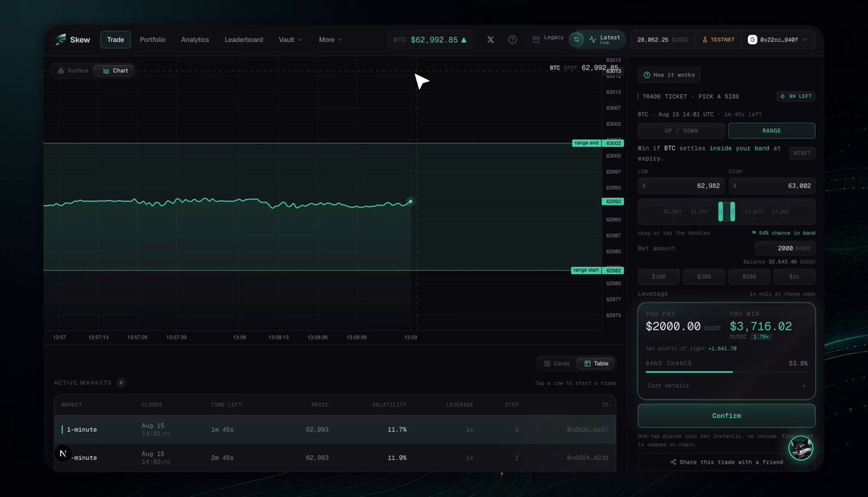The width and height of the screenshot is (868, 497).
Task: Click the swap toggle between Legacy and Latest
Action: point(577,40)
